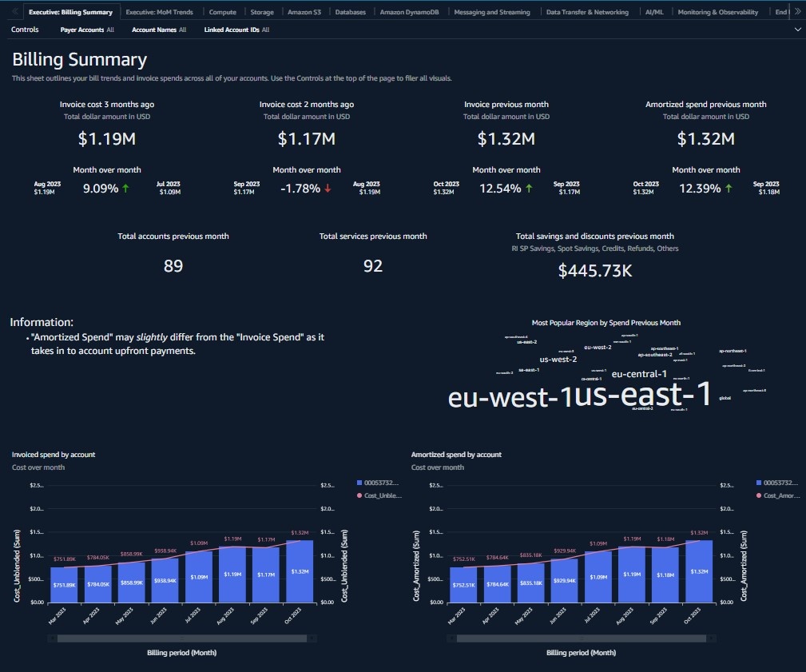806x672 pixels.
Task: Click the pink Cost_Unble legend swatch in Invoiced chart
Action: (x=359, y=495)
